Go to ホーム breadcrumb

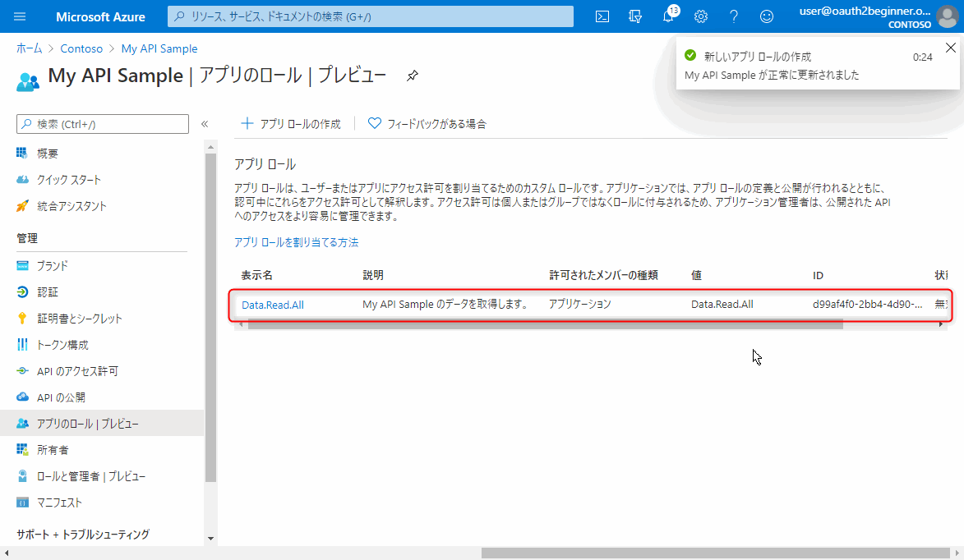pos(30,48)
